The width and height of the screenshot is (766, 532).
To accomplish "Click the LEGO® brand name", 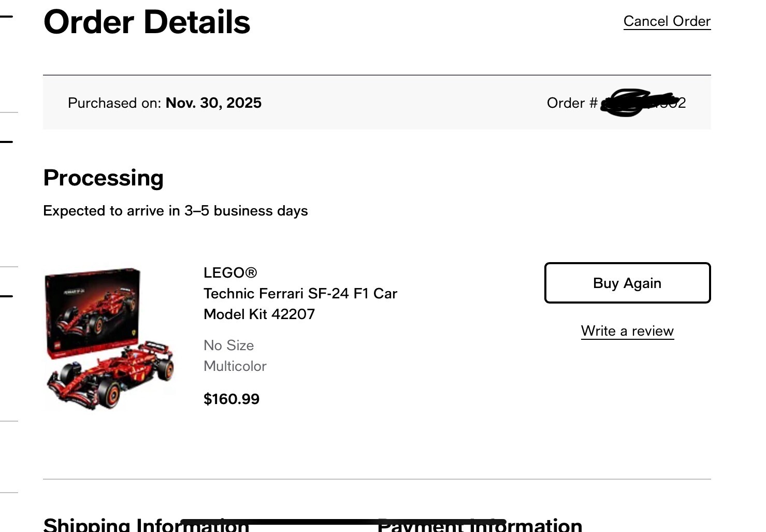I will 230,273.
